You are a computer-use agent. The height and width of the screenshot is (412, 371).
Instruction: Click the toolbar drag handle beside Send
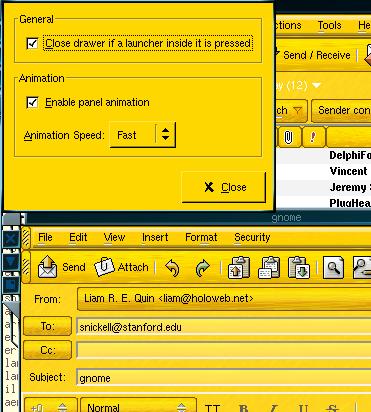pyautogui.click(x=26, y=267)
